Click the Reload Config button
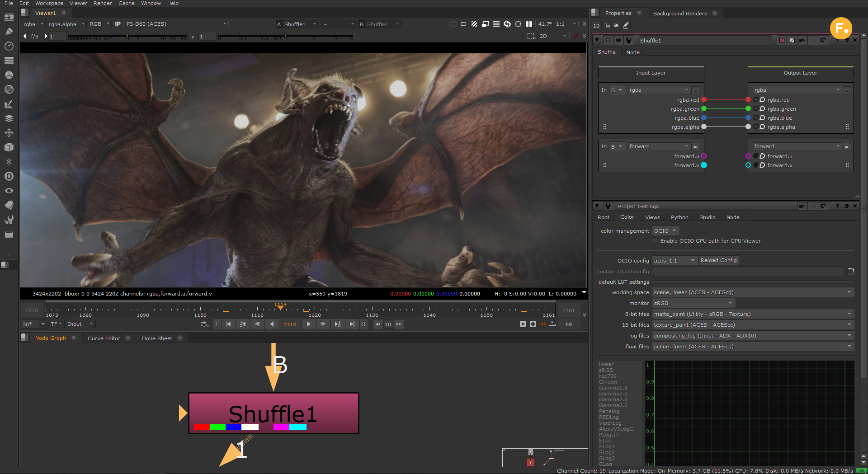 (x=718, y=260)
